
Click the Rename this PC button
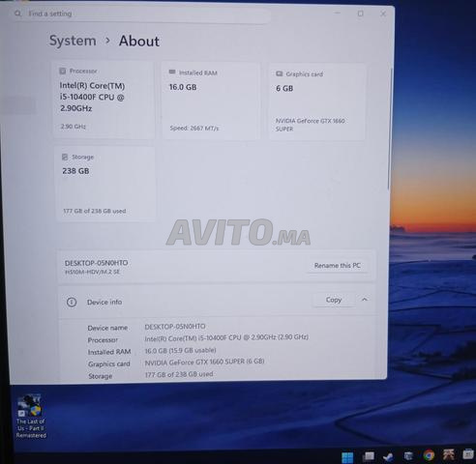click(x=338, y=266)
